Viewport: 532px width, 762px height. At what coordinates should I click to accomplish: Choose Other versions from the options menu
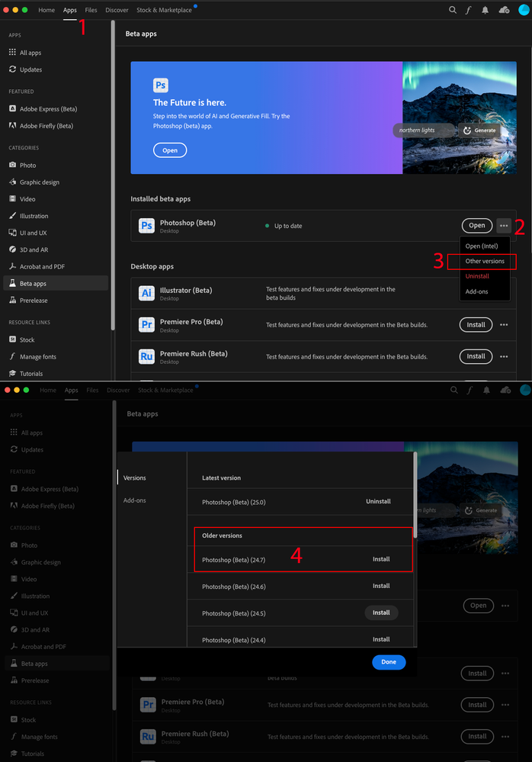pyautogui.click(x=485, y=261)
